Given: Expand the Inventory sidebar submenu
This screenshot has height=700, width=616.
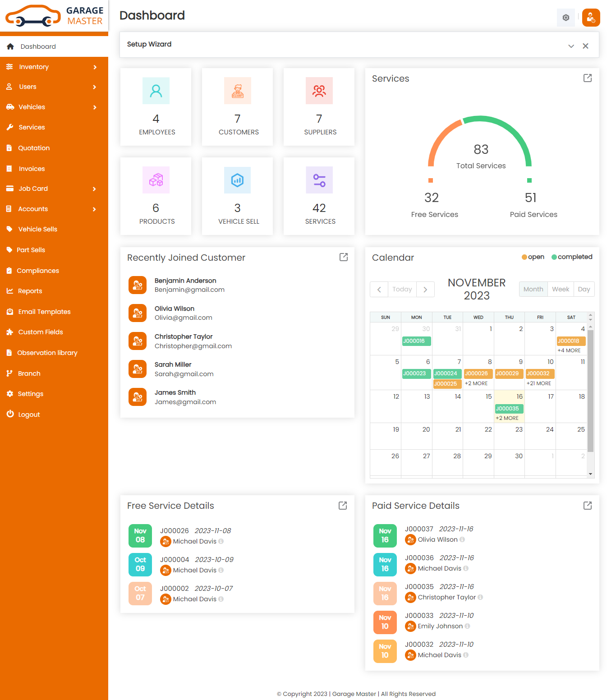Looking at the screenshot, I should [x=95, y=67].
